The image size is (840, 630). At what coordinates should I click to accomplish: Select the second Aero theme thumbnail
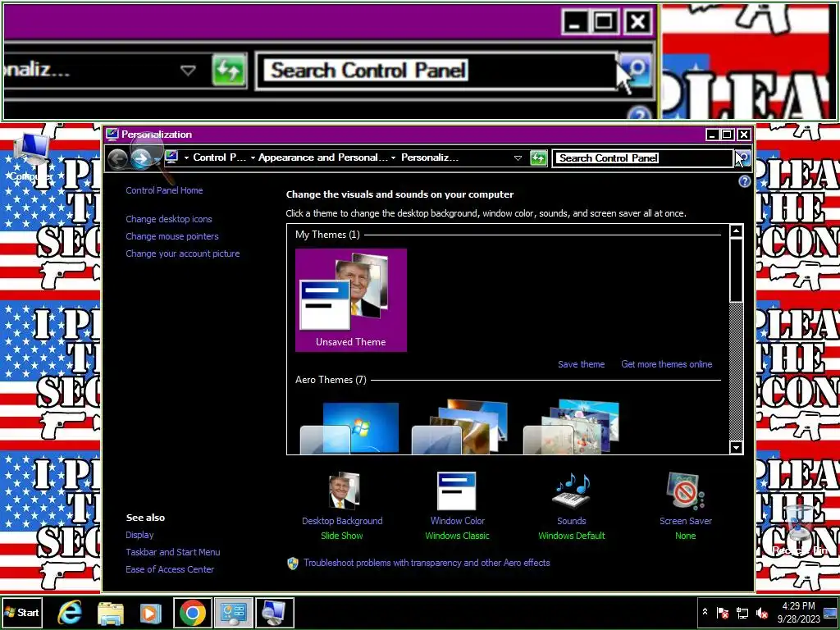pyautogui.click(x=459, y=427)
